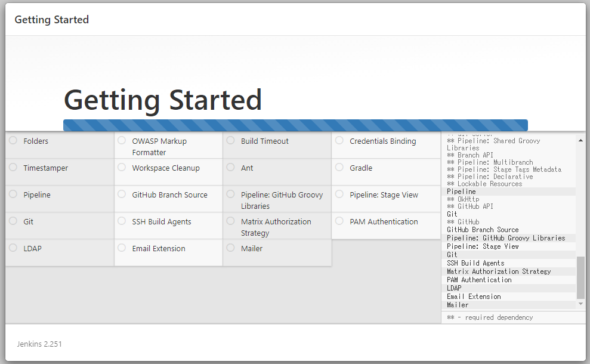This screenshot has height=364, width=590.
Task: Click the install log scrollbar thumb
Action: click(x=580, y=278)
